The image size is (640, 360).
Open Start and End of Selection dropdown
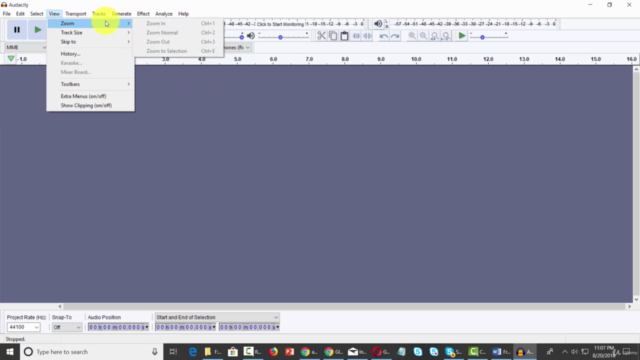(x=217, y=317)
